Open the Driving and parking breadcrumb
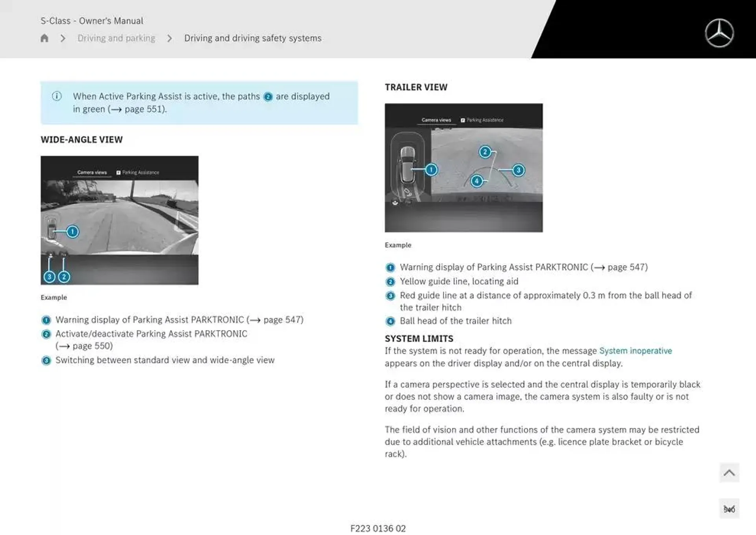 [116, 38]
